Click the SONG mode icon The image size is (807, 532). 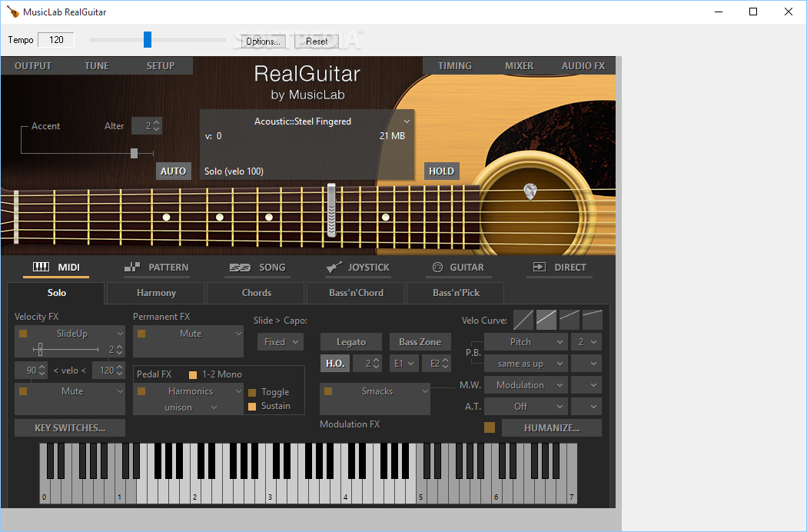[240, 268]
